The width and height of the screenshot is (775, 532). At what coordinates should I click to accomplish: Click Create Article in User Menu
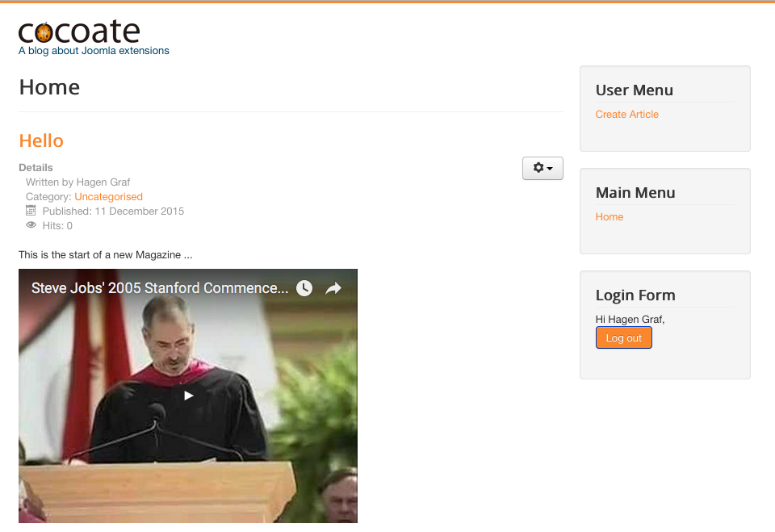click(626, 114)
